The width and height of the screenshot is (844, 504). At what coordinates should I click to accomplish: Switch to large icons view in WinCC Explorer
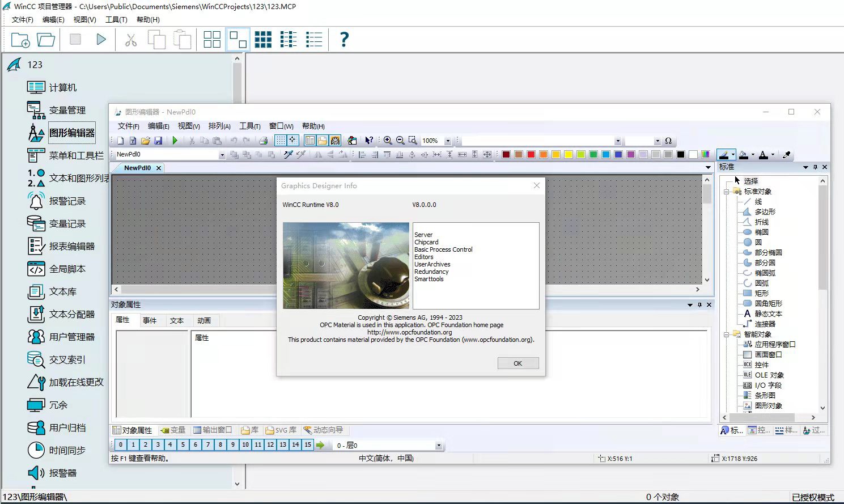click(212, 39)
